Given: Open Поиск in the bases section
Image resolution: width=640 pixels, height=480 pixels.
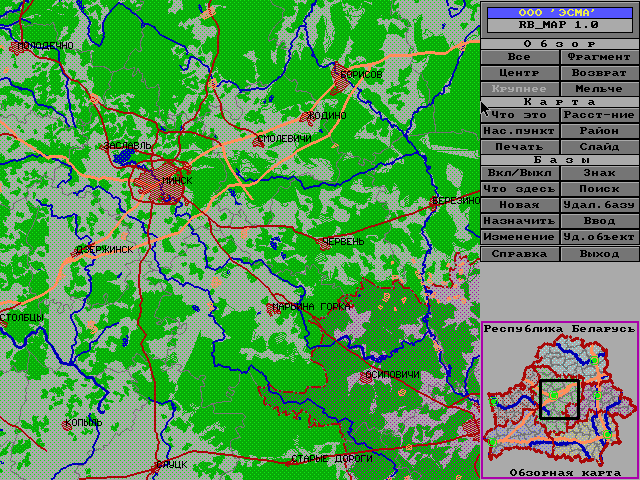Looking at the screenshot, I should coord(599,189).
